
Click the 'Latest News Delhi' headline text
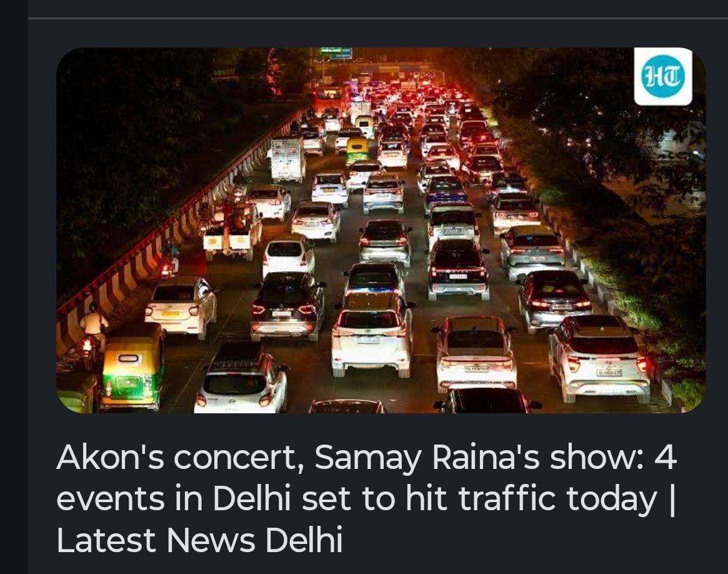click(199, 540)
